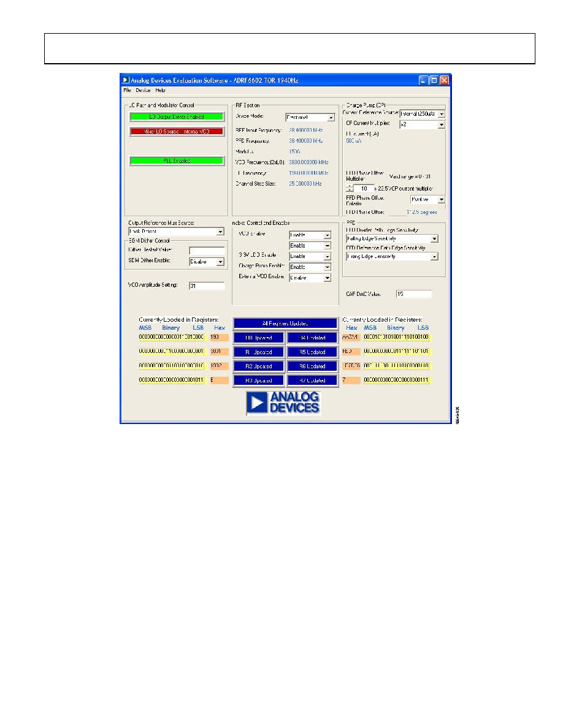The height and width of the screenshot is (728, 563).
Task: Click the CAP DAC Value field
Action: pyautogui.click(x=414, y=294)
